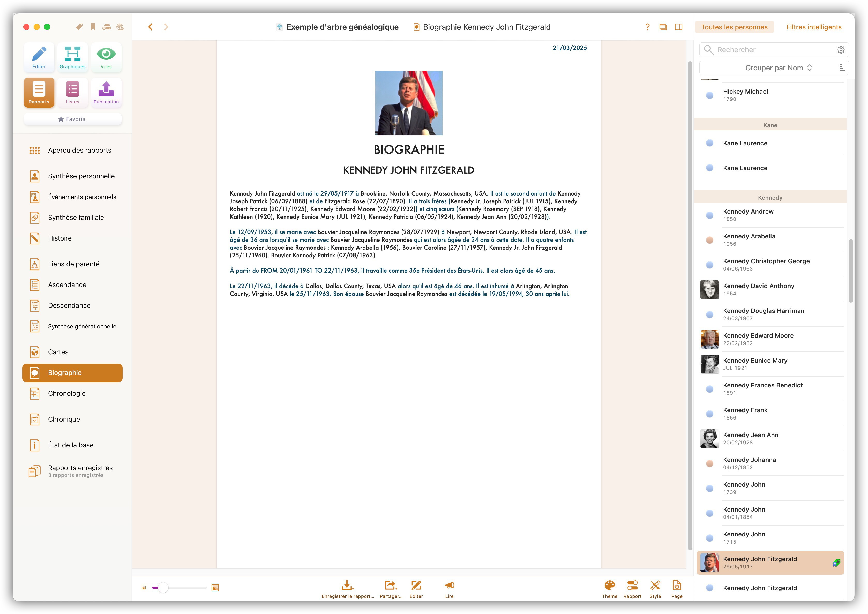Switch to Filtres intelligents tab
Image resolution: width=868 pixels, height=614 pixels.
(x=814, y=27)
